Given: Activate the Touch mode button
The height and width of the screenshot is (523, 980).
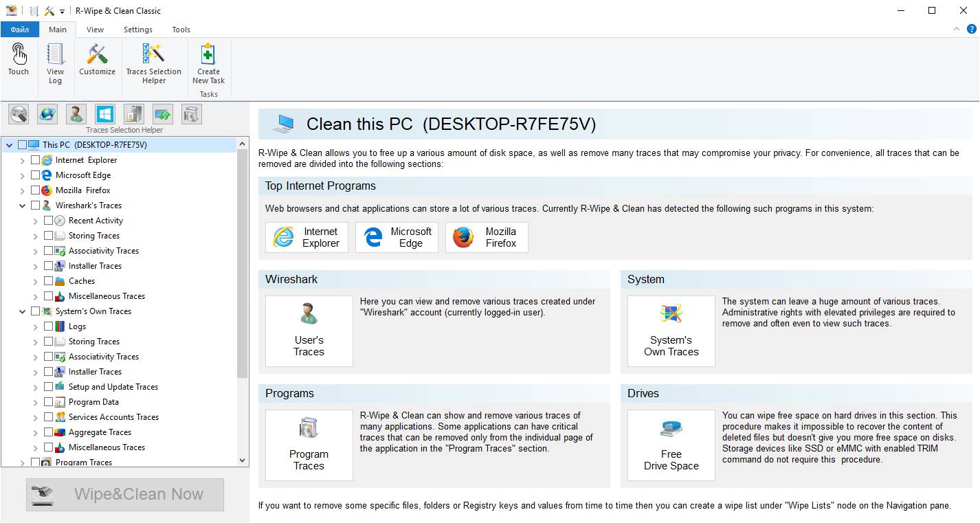Looking at the screenshot, I should click(x=19, y=60).
